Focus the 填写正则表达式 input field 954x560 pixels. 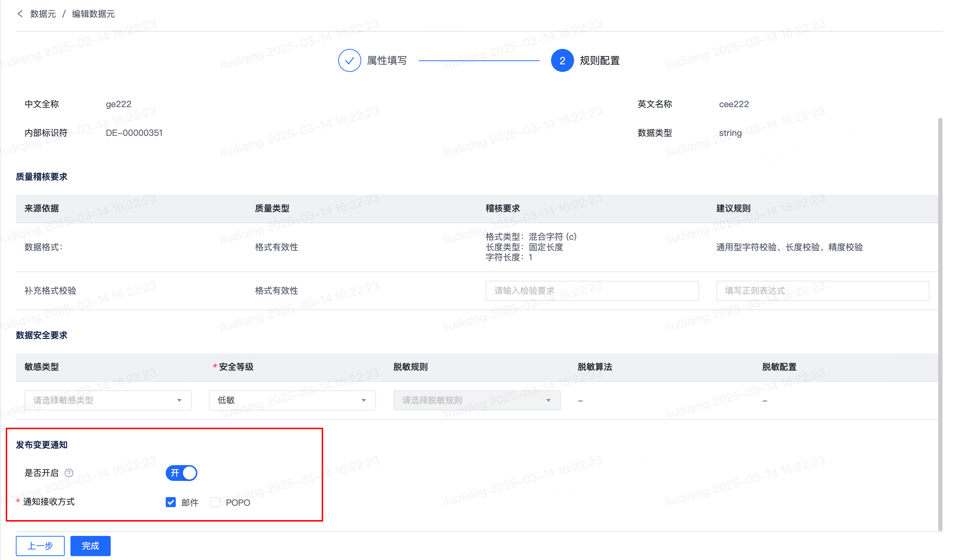(823, 290)
